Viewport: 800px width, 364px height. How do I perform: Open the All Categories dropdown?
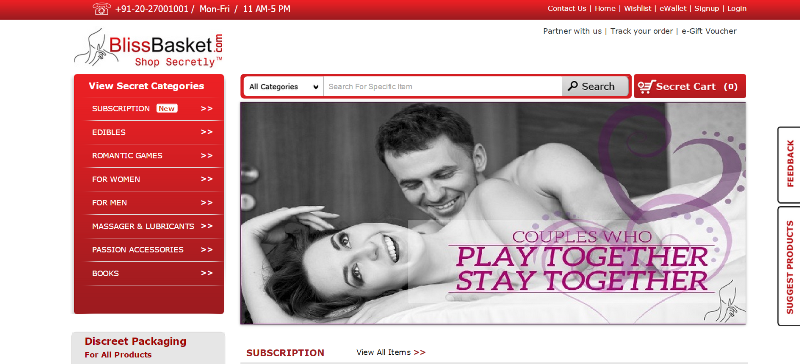[284, 87]
